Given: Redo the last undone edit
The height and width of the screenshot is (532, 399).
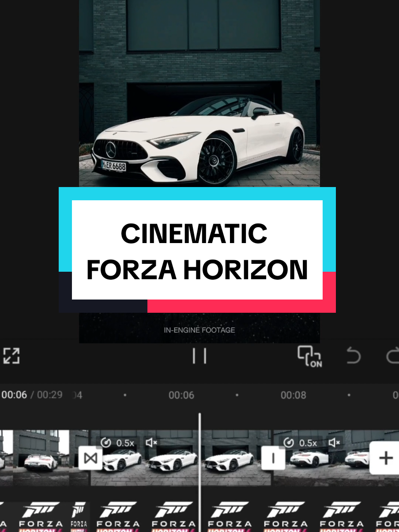Looking at the screenshot, I should (x=393, y=356).
